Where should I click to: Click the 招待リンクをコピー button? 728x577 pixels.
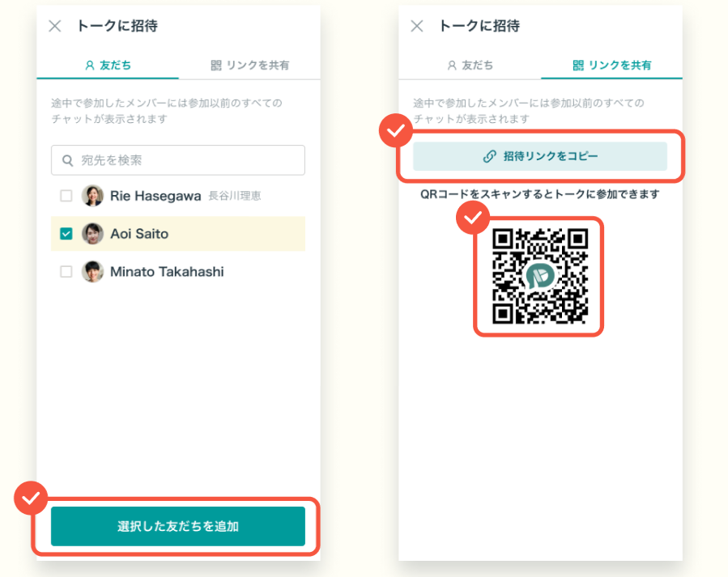click(x=539, y=156)
